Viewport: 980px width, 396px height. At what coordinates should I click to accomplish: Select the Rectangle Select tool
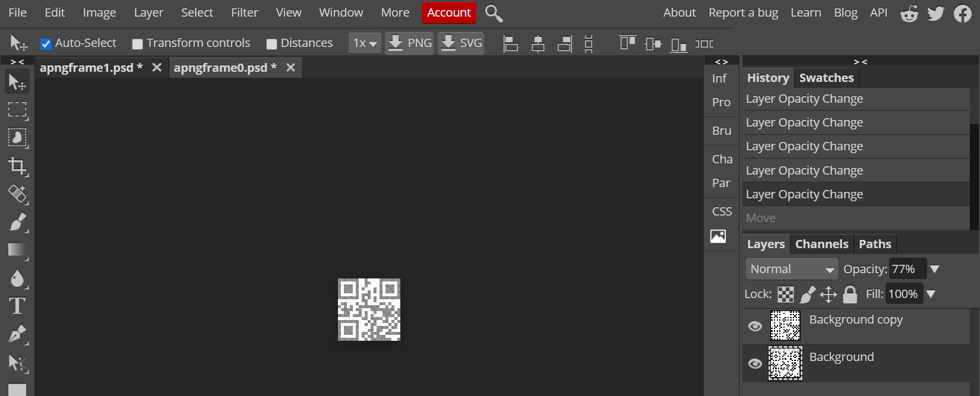(17, 110)
